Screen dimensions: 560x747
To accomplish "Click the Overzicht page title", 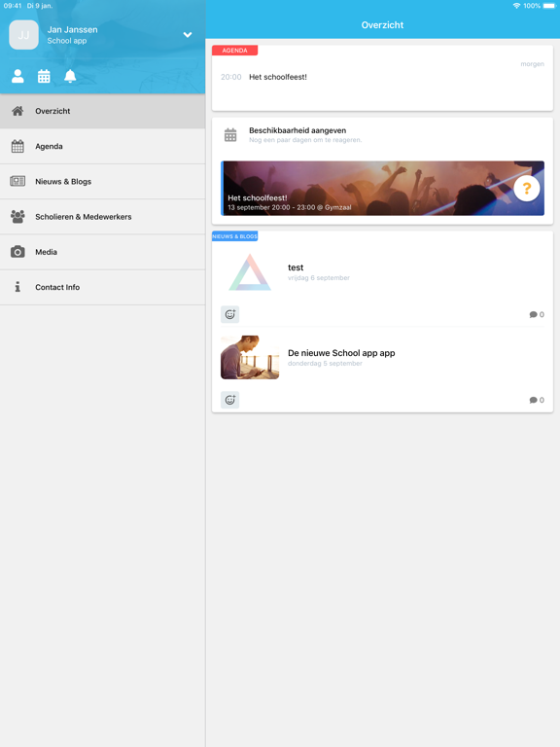I will pos(382,25).
